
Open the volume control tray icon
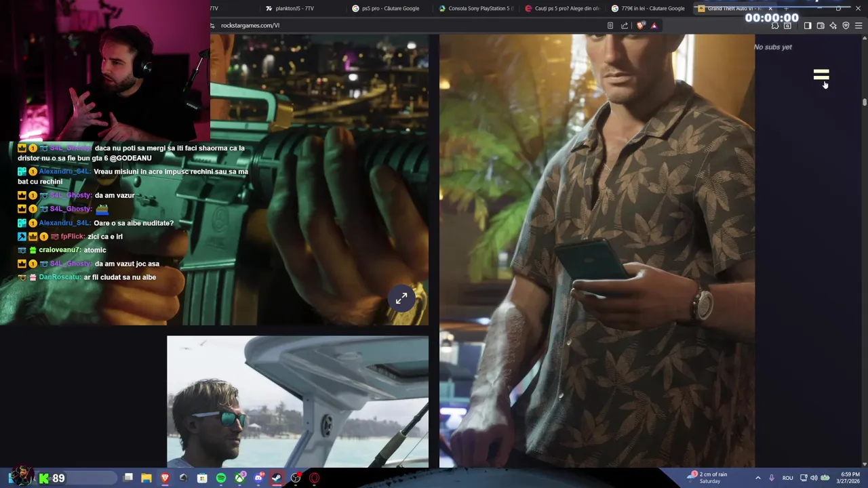pos(814,478)
